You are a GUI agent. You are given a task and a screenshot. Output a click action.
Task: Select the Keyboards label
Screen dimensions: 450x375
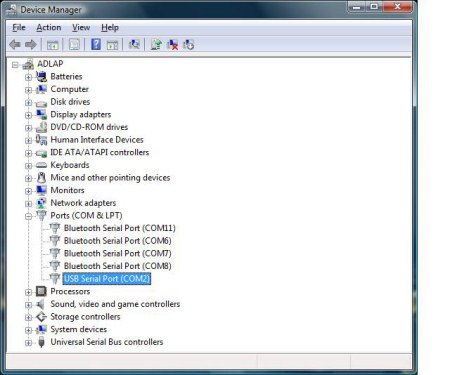pyautogui.click(x=70, y=165)
